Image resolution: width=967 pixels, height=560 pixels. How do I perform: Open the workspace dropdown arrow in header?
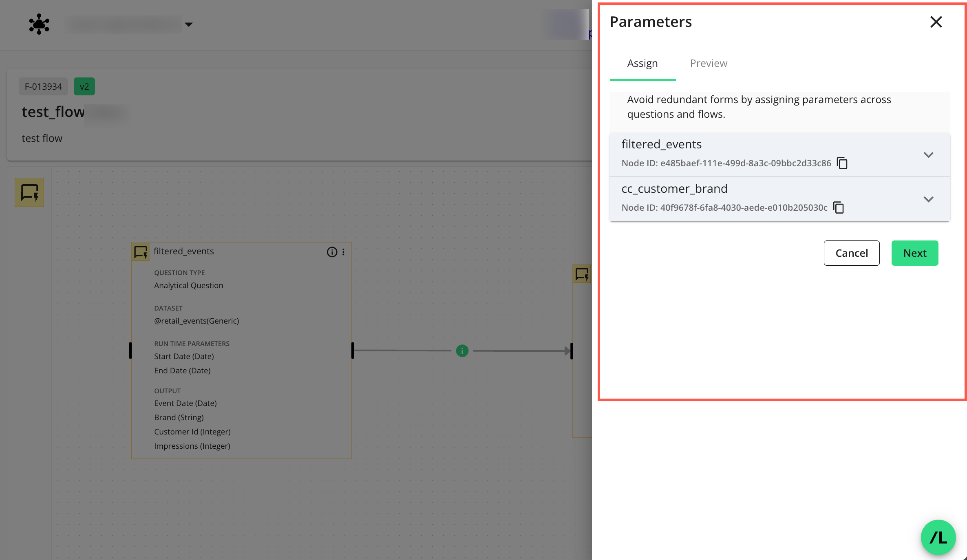(188, 24)
